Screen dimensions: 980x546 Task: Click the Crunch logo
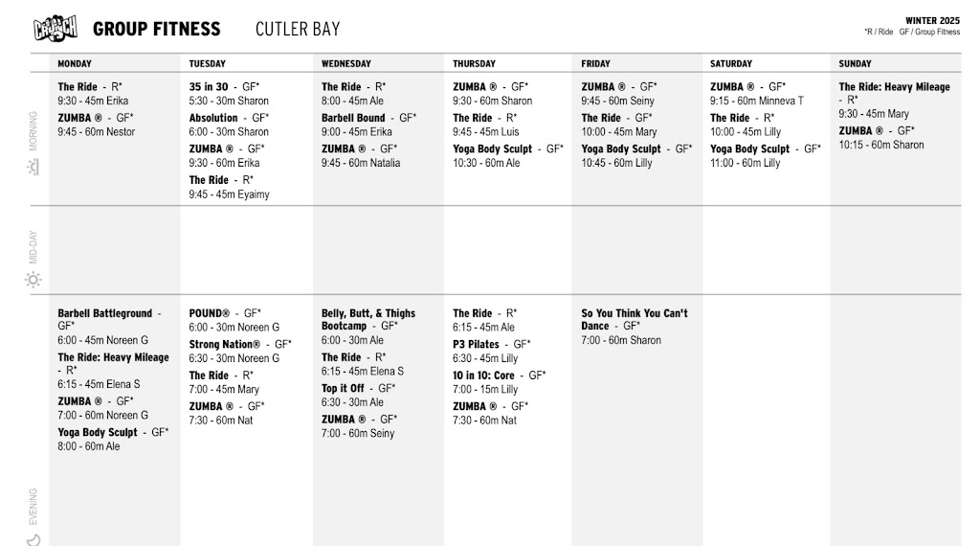click(x=56, y=29)
